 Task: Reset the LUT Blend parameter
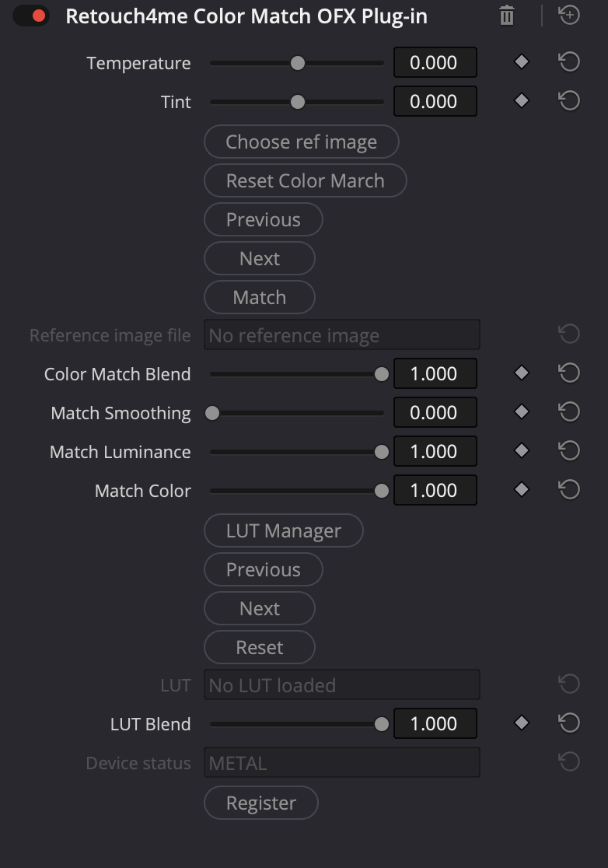click(x=569, y=723)
